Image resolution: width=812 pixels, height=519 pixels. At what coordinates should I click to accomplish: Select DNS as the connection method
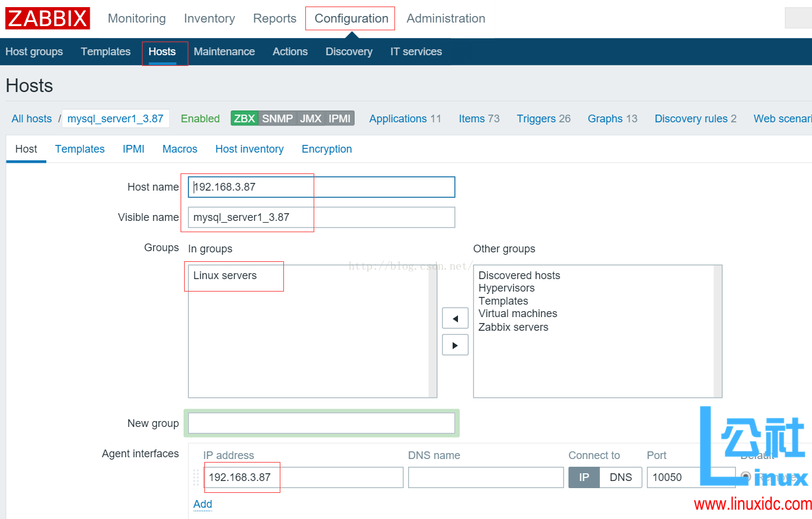621,477
